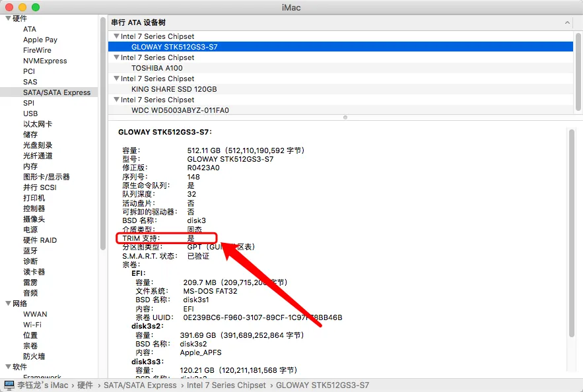Open 蓝牙 sidebar entry
The height and width of the screenshot is (392, 583).
[30, 250]
